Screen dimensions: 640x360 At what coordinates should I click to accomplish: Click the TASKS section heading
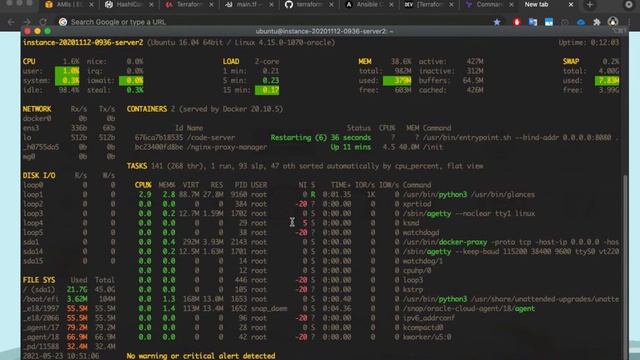137,166
